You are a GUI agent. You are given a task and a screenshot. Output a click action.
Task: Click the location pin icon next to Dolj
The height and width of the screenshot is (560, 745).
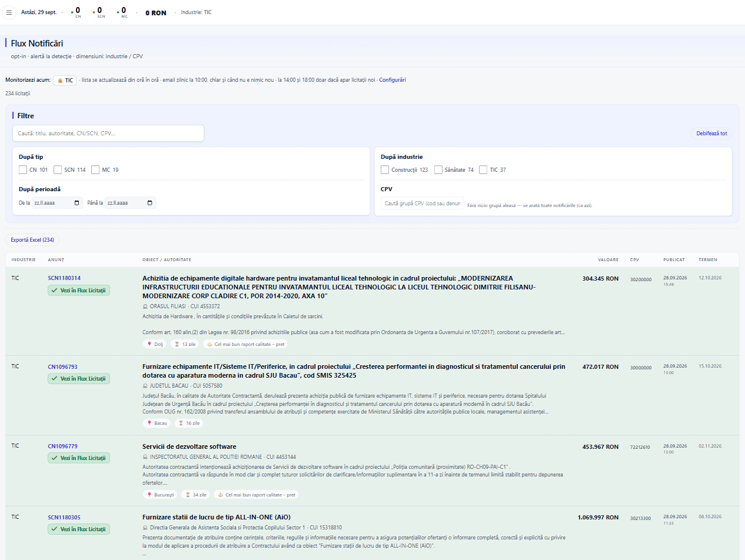[x=149, y=344]
